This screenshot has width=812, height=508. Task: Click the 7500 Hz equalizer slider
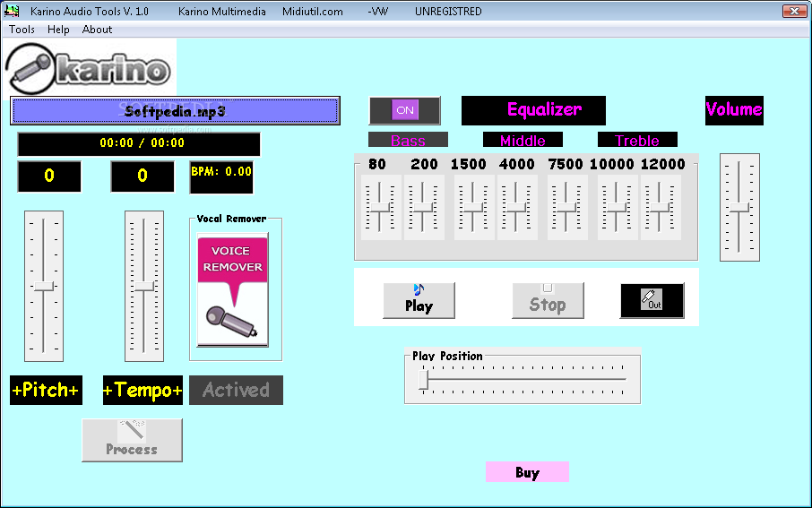(x=566, y=207)
